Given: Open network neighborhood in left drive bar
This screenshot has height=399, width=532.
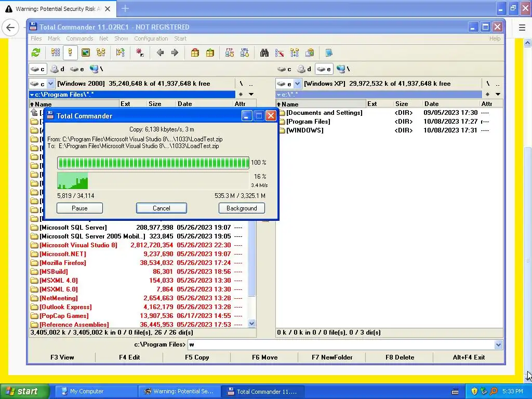Looking at the screenshot, I should point(97,69).
